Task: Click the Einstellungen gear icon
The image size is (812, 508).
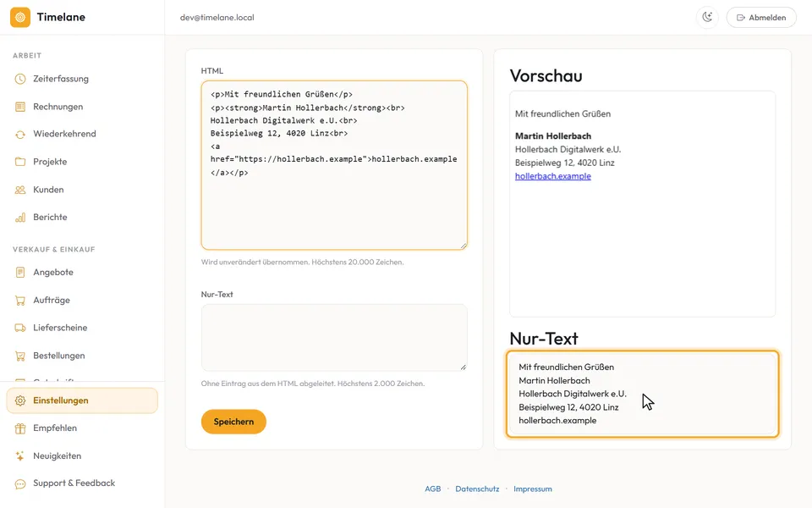Action: click(x=20, y=400)
